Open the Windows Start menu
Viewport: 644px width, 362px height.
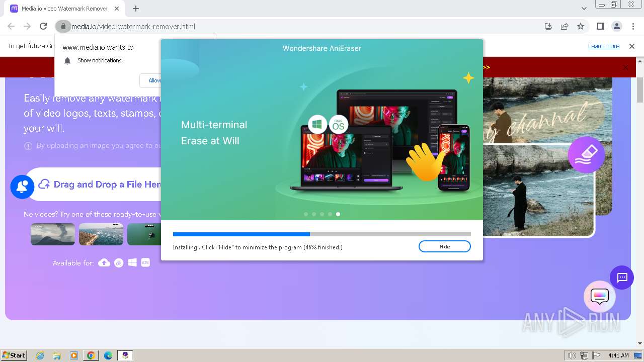(14, 355)
